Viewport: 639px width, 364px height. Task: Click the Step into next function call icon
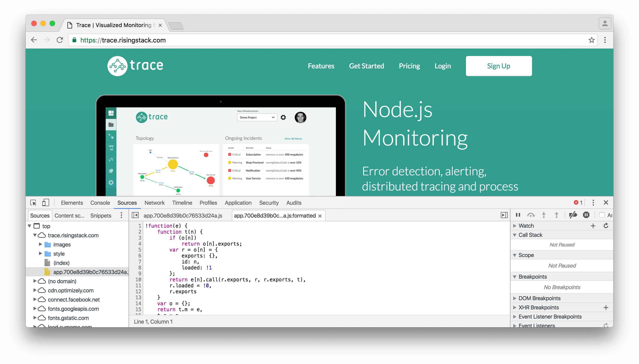coord(544,215)
